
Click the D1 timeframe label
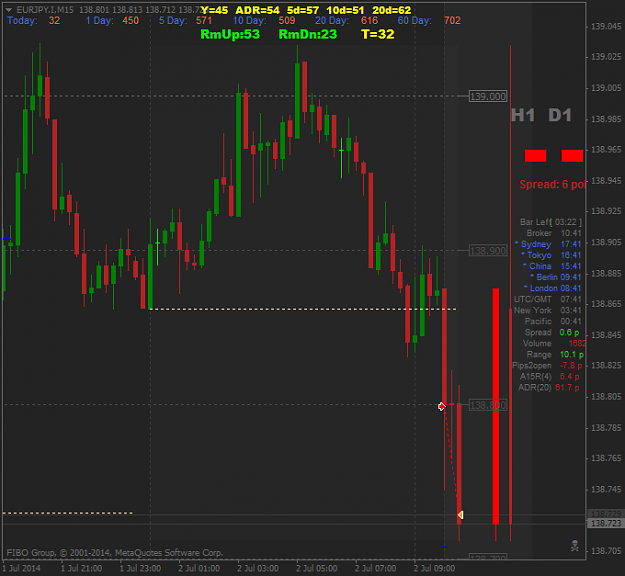pyautogui.click(x=560, y=115)
